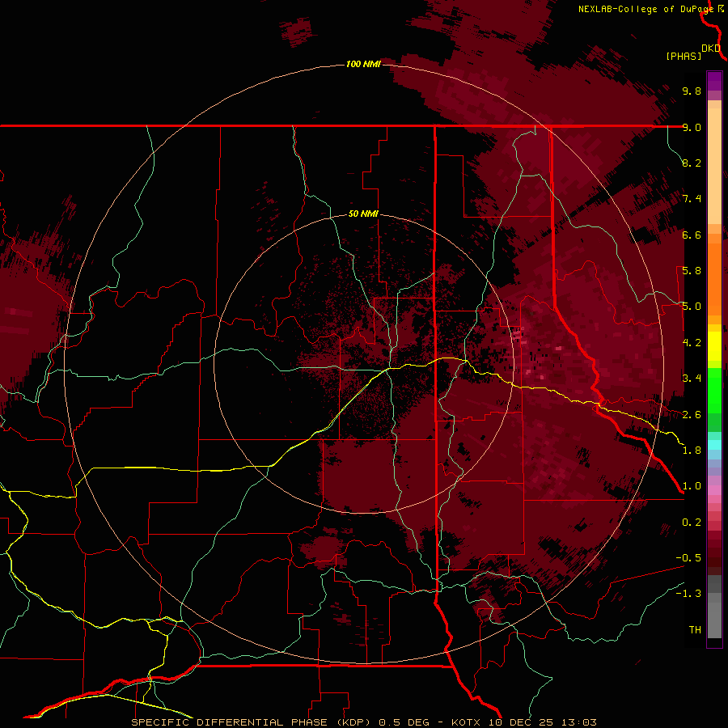Click the KOTX station identifier
The image size is (728, 728).
tap(467, 722)
